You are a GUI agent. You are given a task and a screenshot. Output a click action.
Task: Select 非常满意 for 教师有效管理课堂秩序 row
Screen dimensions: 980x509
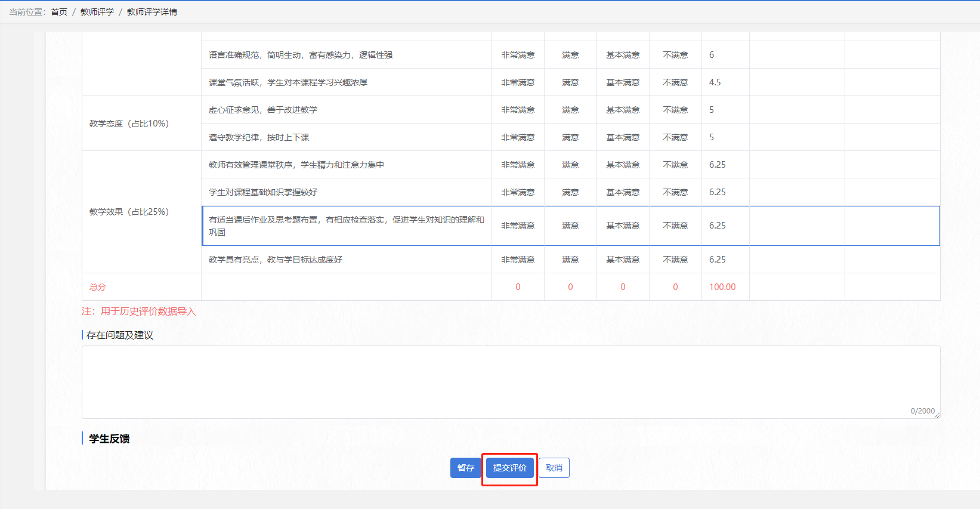[x=518, y=165]
